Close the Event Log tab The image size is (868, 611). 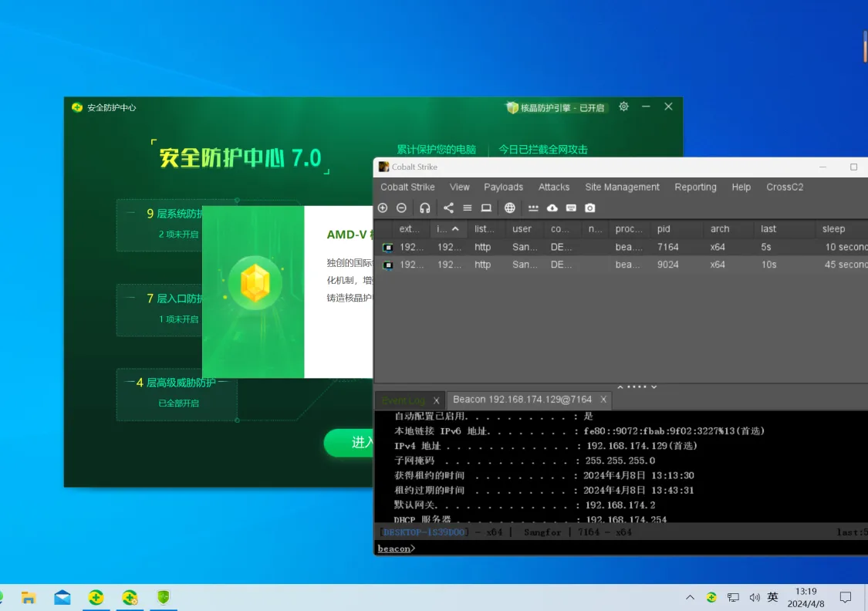click(436, 400)
